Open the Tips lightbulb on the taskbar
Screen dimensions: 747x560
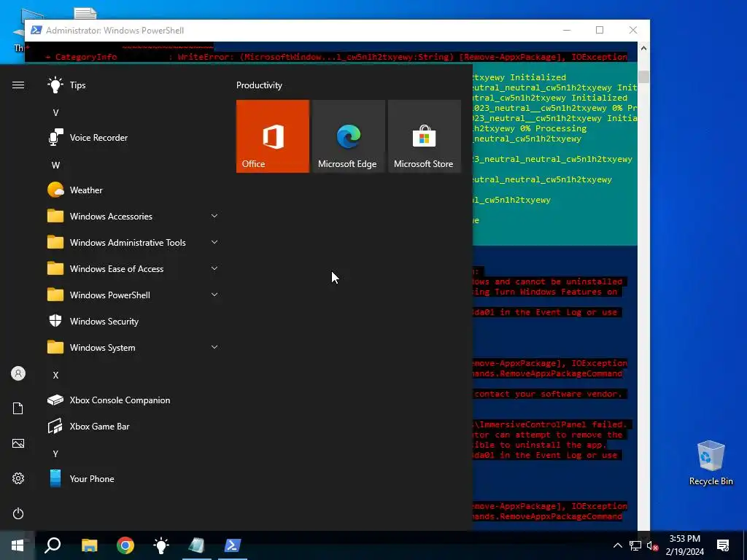click(161, 545)
